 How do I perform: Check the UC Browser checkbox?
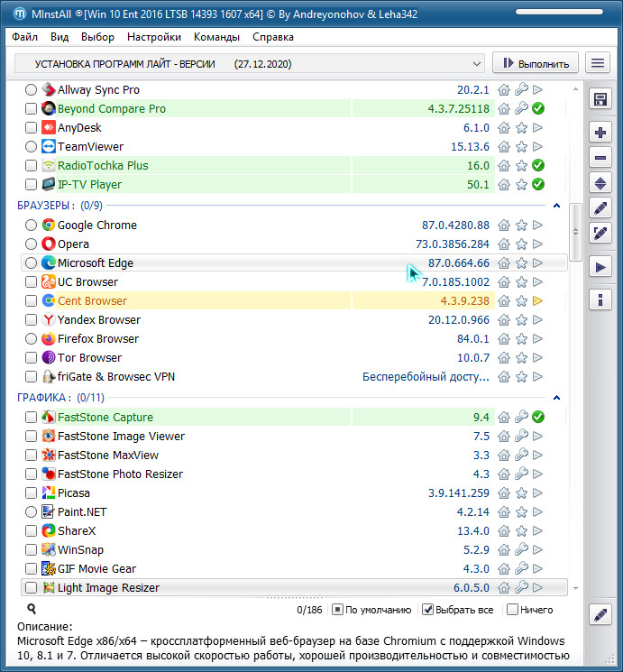coord(31,282)
